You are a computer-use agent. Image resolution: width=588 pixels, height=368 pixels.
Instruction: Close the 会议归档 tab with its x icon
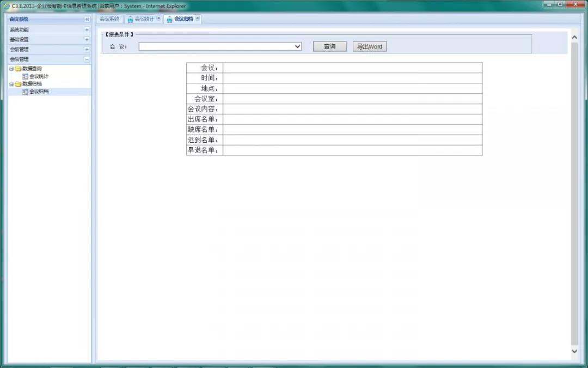[x=198, y=19]
